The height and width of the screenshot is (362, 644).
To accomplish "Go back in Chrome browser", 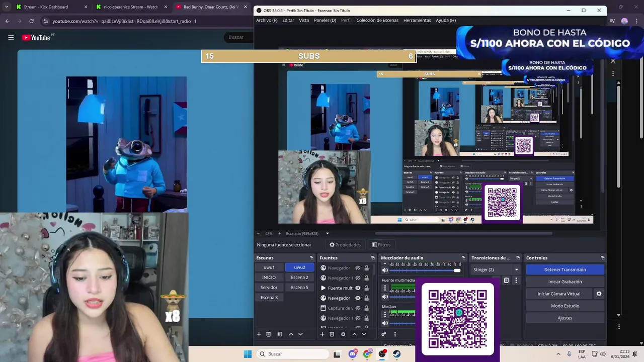I will 7,21.
